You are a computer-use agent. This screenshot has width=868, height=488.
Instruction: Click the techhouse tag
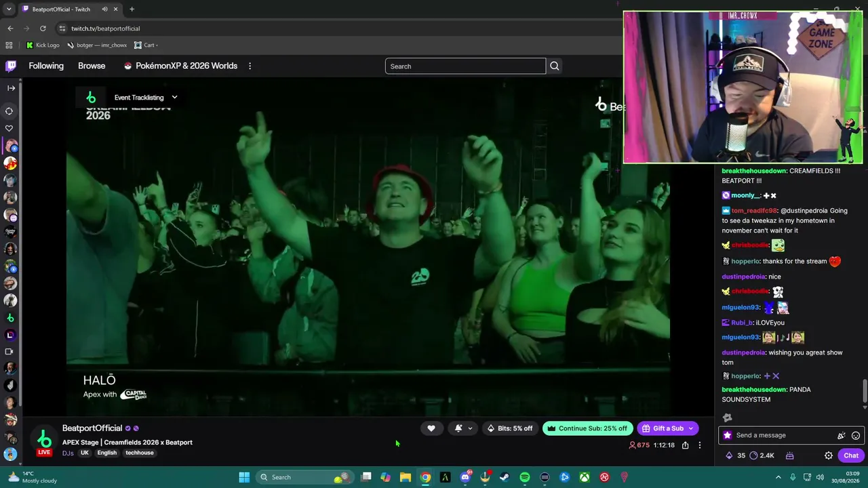140,453
